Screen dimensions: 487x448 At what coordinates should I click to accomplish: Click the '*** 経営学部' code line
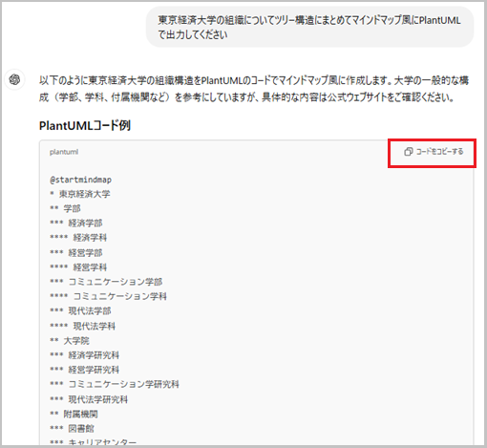pos(76,253)
